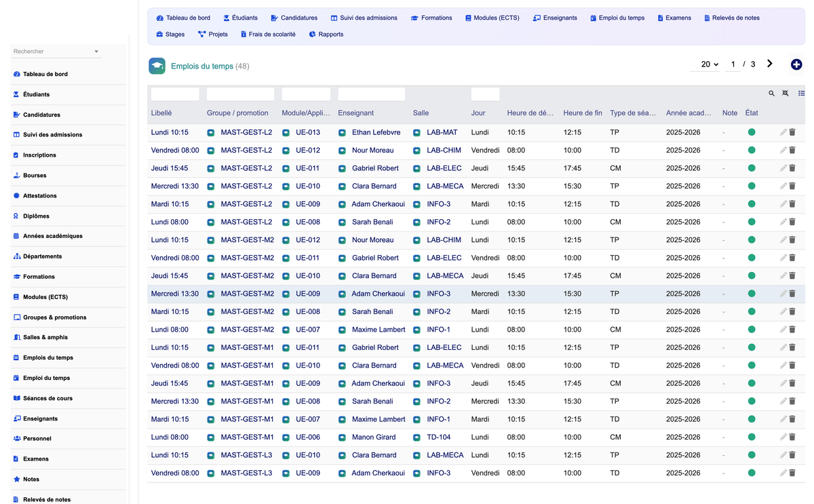Open Frais de scolarité in the top navigation
This screenshot has height=504, width=814.
[268, 34]
